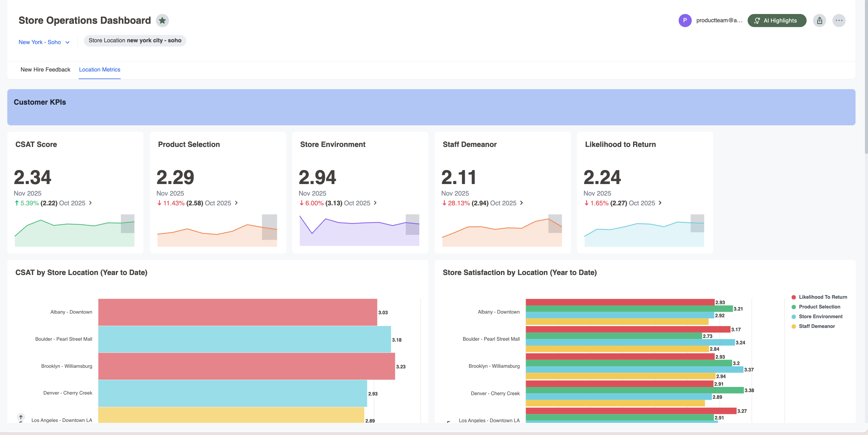The width and height of the screenshot is (868, 435).
Task: Expand the Product Selection Oct 2025 comparison chevron
Action: point(236,203)
